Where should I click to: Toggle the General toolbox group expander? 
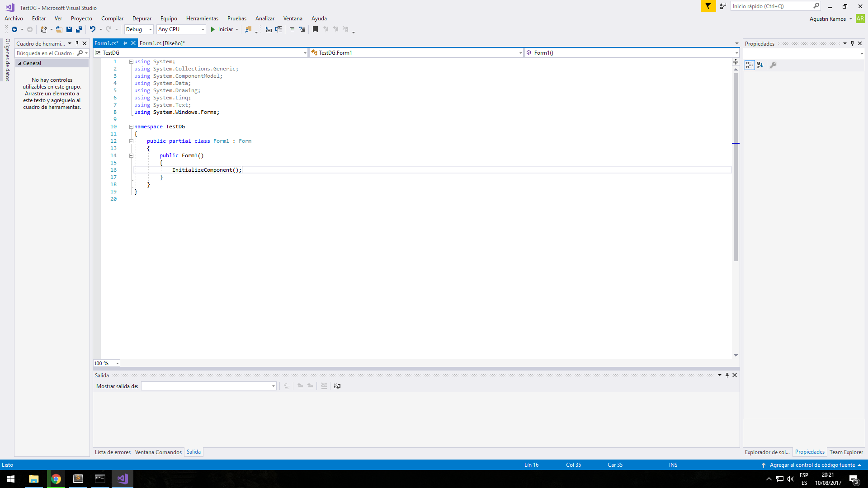coord(19,63)
